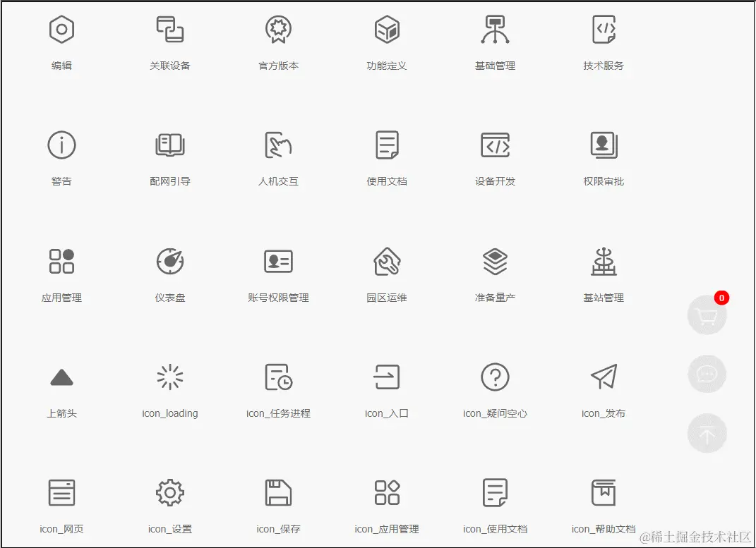756x548 pixels.
Task: Select the 准备量产 layers icon
Action: click(x=495, y=260)
